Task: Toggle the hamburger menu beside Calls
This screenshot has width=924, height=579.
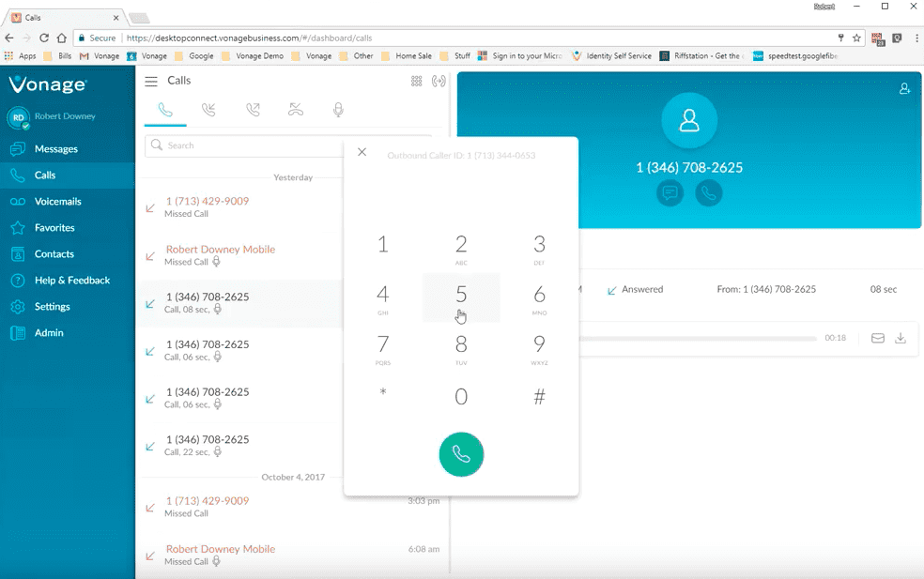Action: coord(151,82)
